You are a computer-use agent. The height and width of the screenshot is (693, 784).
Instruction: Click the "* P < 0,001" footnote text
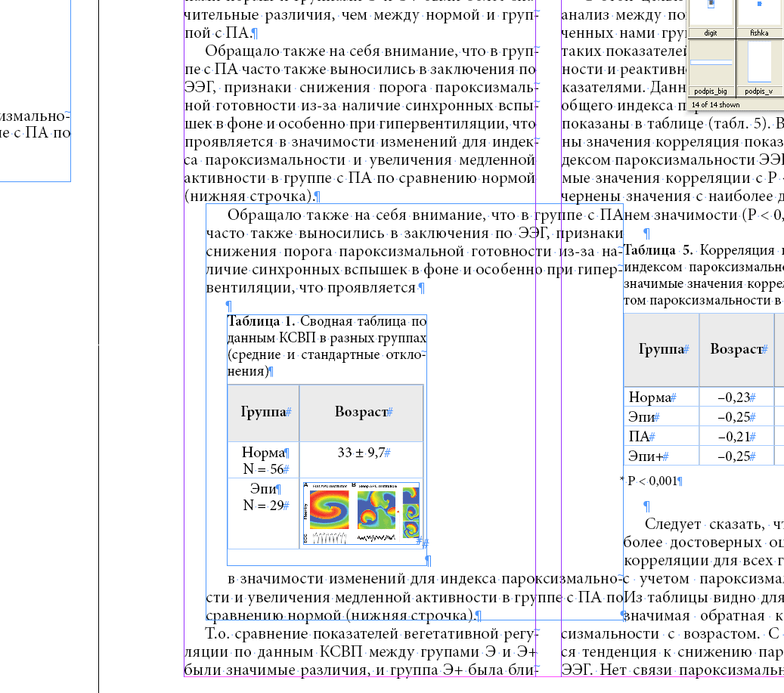(649, 481)
